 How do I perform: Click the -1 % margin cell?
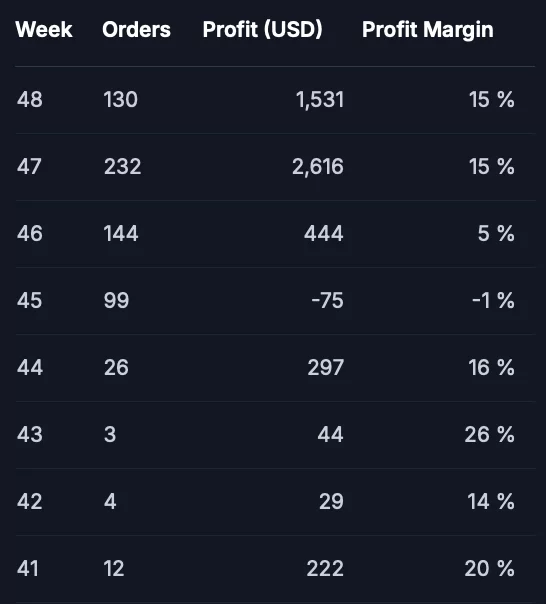click(x=493, y=300)
